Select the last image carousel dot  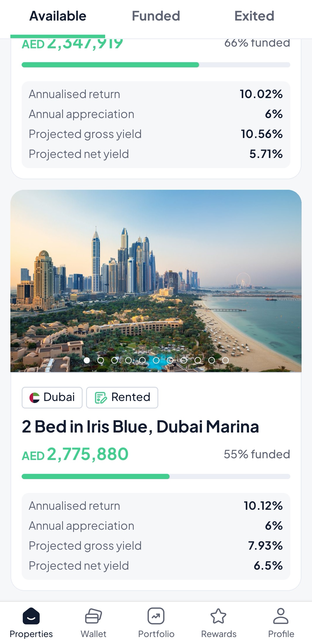(x=226, y=360)
